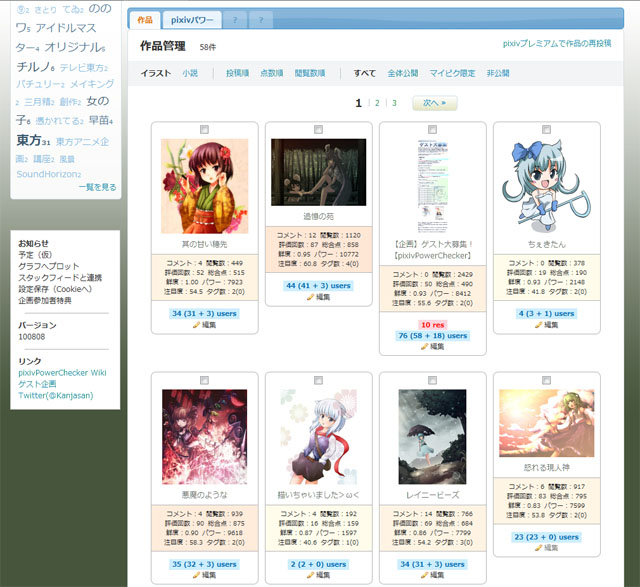The image size is (640, 587).
Task: Sort works by 点数順
Action: [272, 73]
